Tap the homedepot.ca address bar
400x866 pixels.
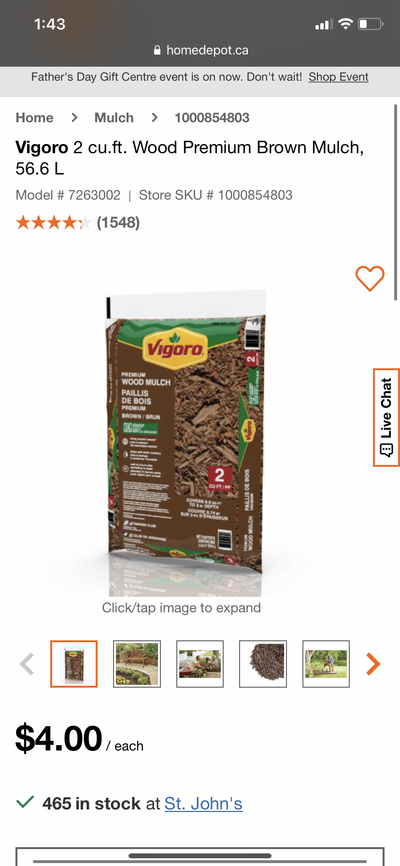(200, 50)
